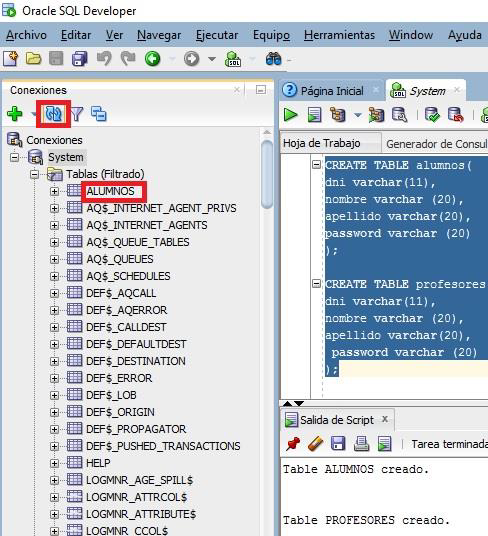Image resolution: width=488 pixels, height=536 pixels.
Task: Click the green Back navigation arrow
Action: pyautogui.click(x=152, y=59)
